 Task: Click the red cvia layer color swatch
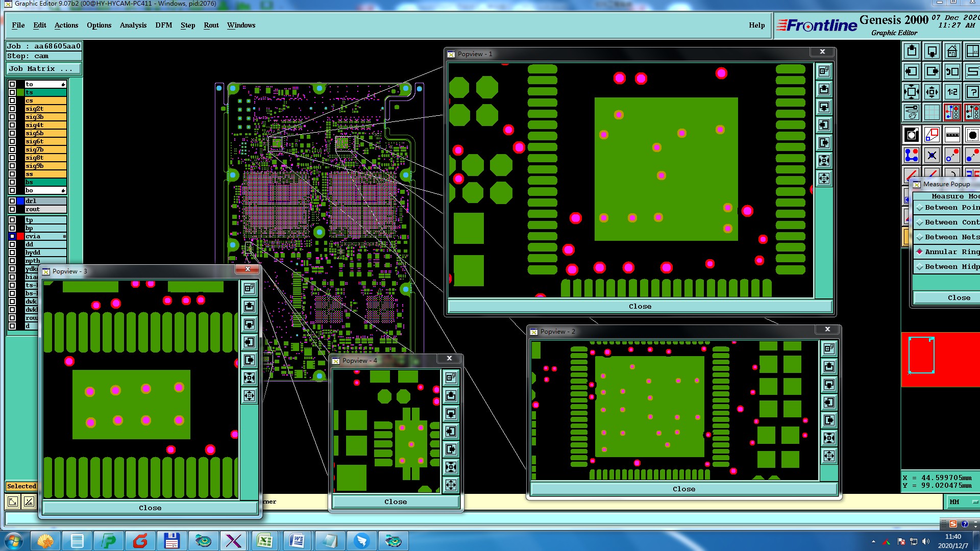20,237
